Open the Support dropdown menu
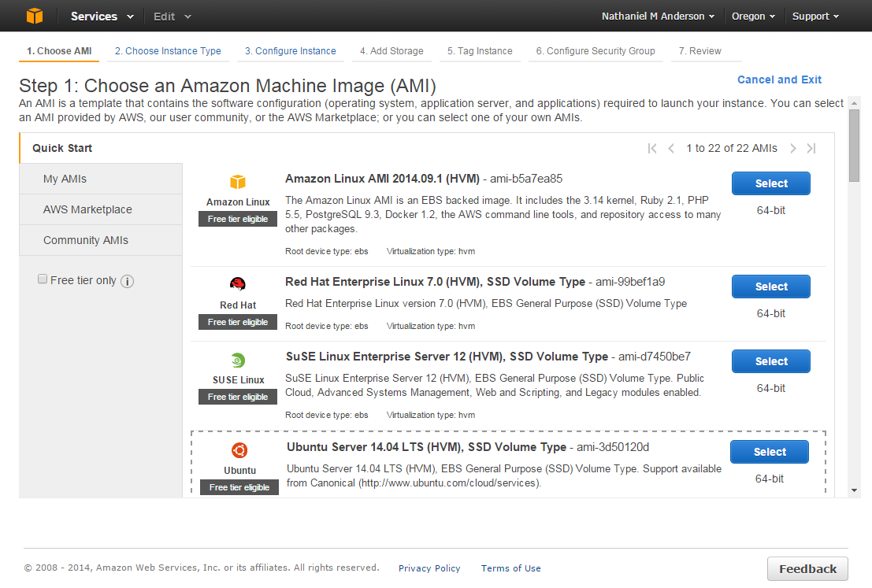This screenshot has height=588, width=872. click(x=815, y=16)
